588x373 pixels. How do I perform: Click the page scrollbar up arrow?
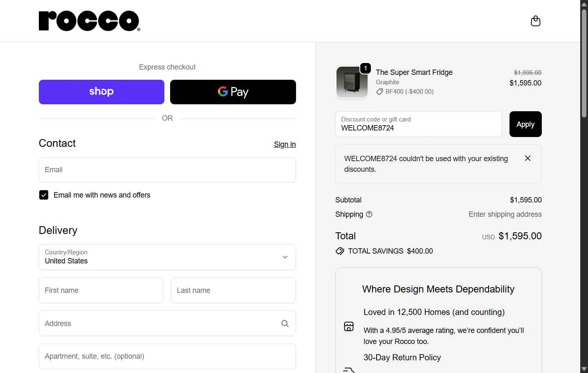(x=584, y=4)
